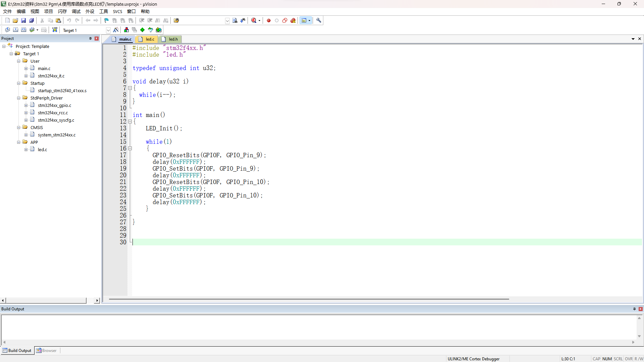Toggle the Project panel pin
This screenshot has width=644, height=362.
coord(90,39)
